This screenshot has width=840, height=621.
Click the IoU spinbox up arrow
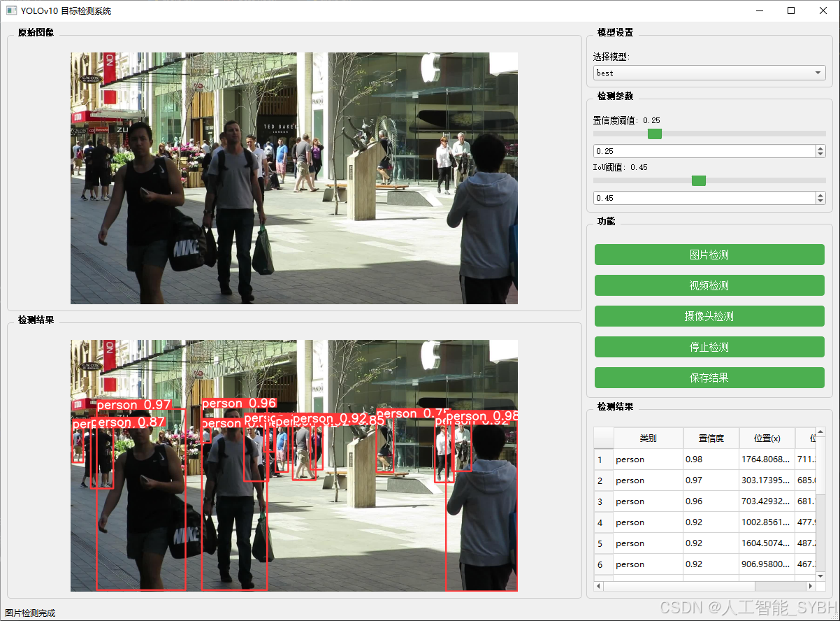tap(819, 194)
